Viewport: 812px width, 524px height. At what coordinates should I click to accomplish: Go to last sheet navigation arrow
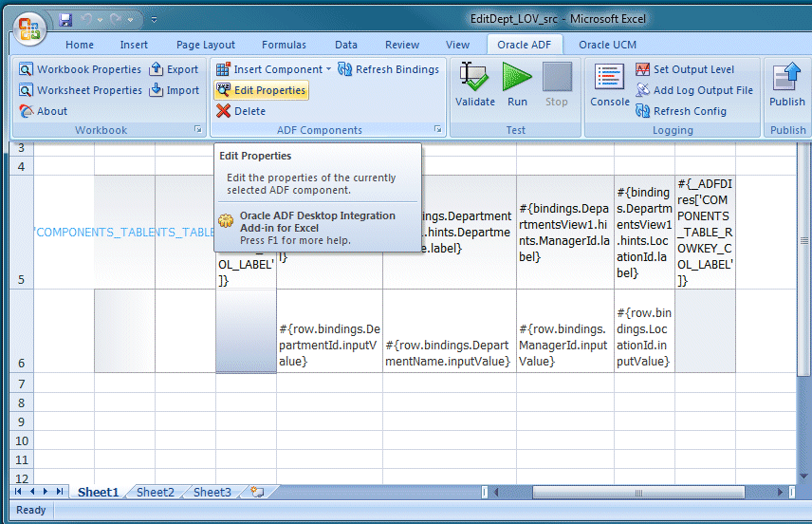(x=60, y=492)
